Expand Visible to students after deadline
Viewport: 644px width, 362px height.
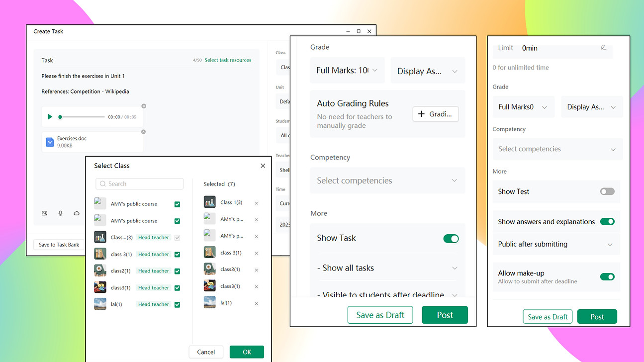[x=387, y=294]
